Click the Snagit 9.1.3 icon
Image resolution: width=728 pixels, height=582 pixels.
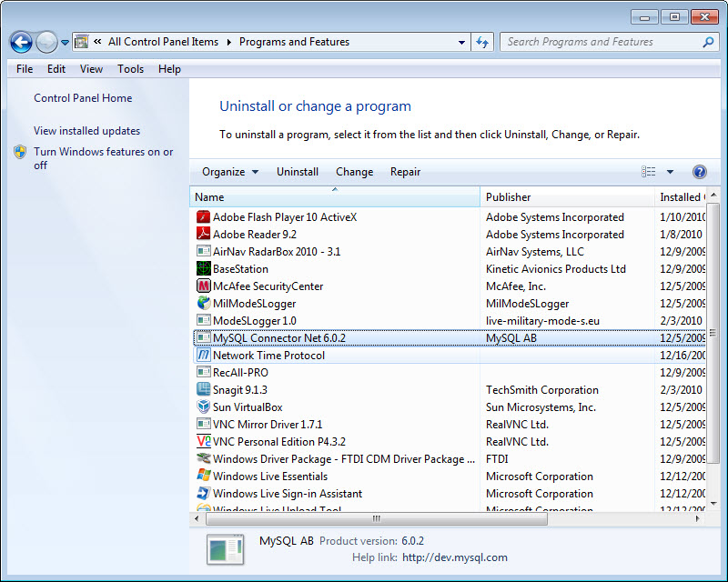[203, 389]
